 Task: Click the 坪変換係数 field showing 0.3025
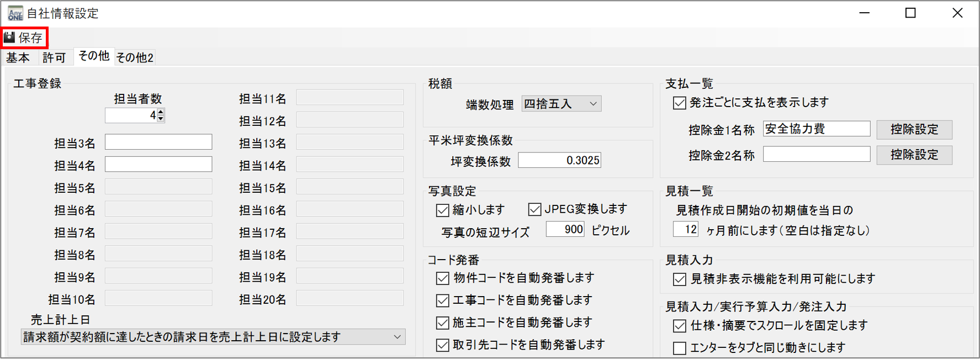click(x=559, y=160)
